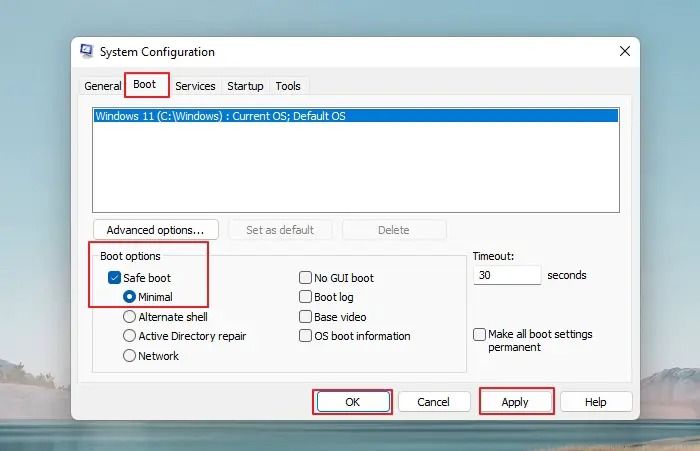The image size is (700, 451).
Task: Pick the Network safe boot option
Action: pos(130,356)
